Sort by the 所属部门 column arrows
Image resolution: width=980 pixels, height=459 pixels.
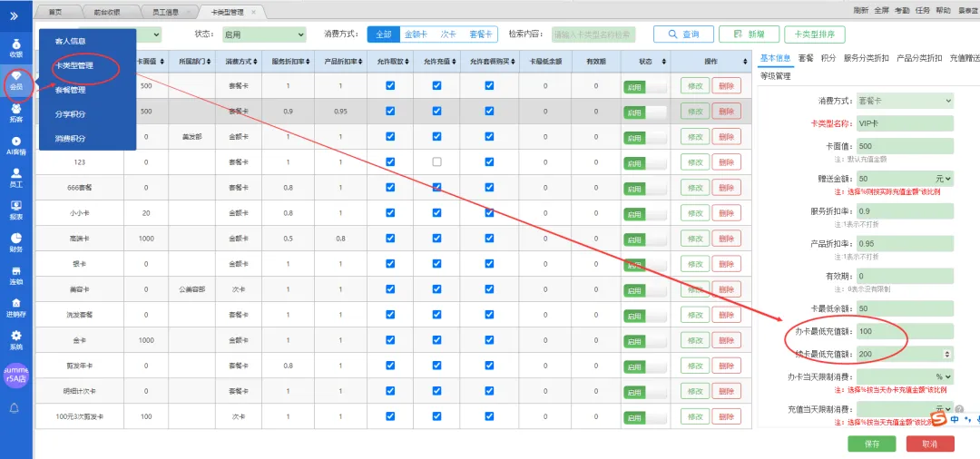(x=210, y=62)
